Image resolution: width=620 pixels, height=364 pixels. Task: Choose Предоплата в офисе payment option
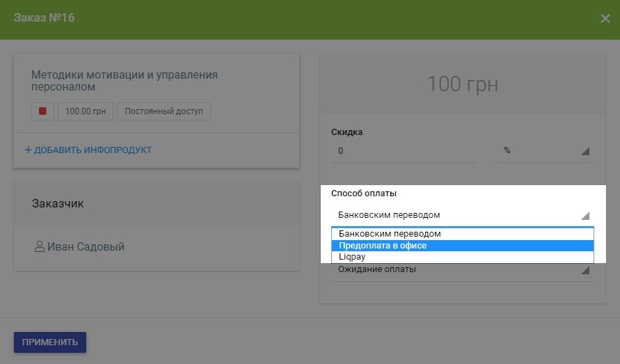[383, 246]
